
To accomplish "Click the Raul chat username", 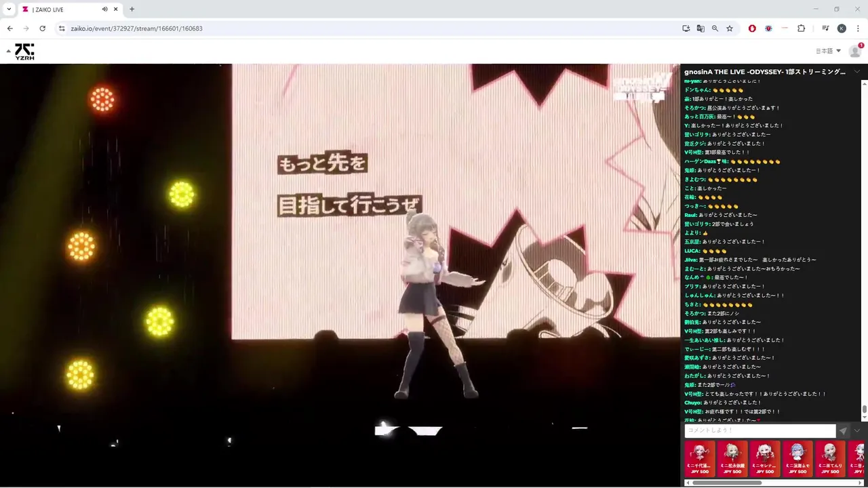I will (x=691, y=215).
